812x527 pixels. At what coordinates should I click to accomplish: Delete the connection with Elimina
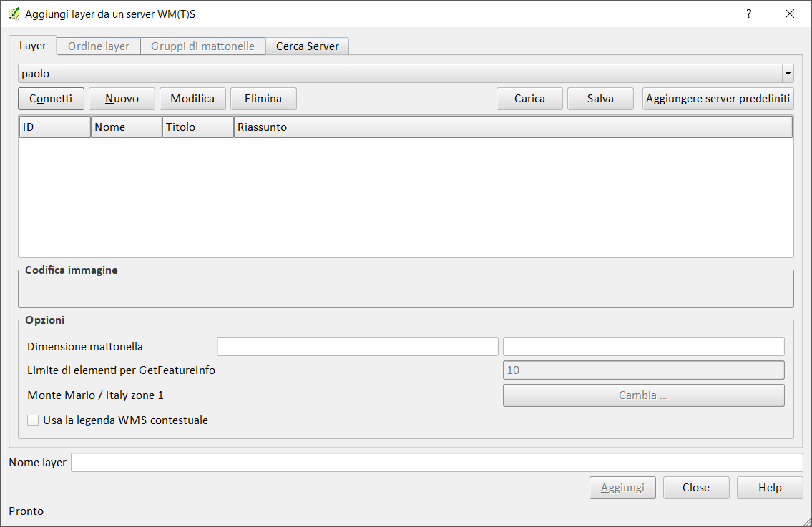coord(263,99)
